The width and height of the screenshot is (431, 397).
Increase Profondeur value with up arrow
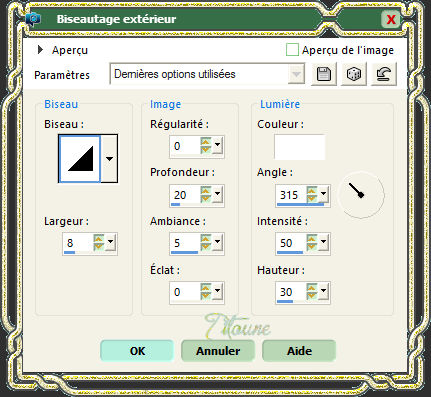[x=206, y=190]
